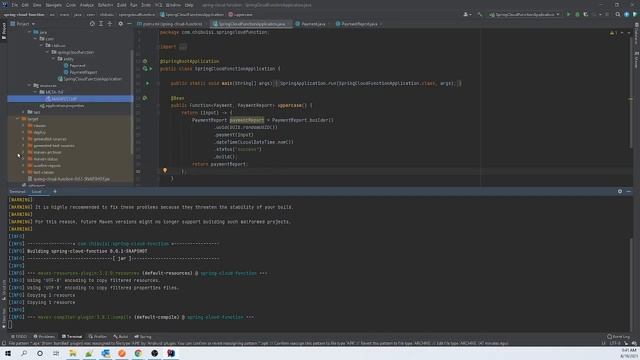Open Project panel options gear
The height and width of the screenshot is (360, 640).
click(120, 24)
